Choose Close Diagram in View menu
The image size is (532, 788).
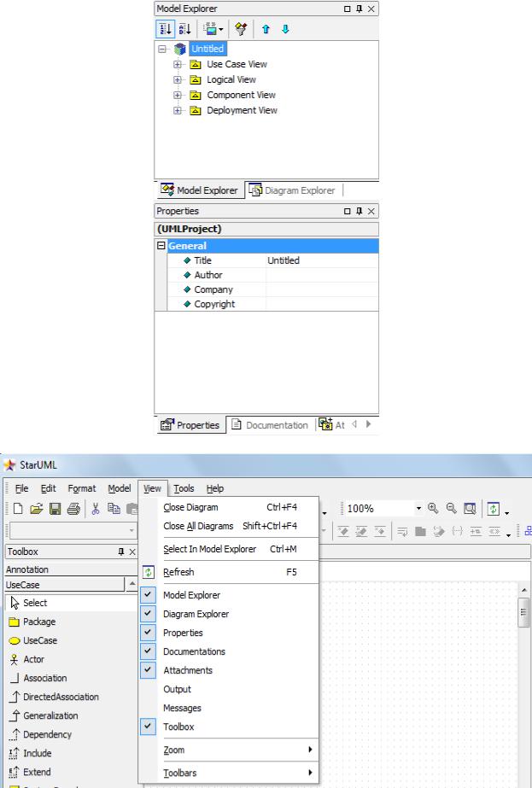[x=229, y=508]
